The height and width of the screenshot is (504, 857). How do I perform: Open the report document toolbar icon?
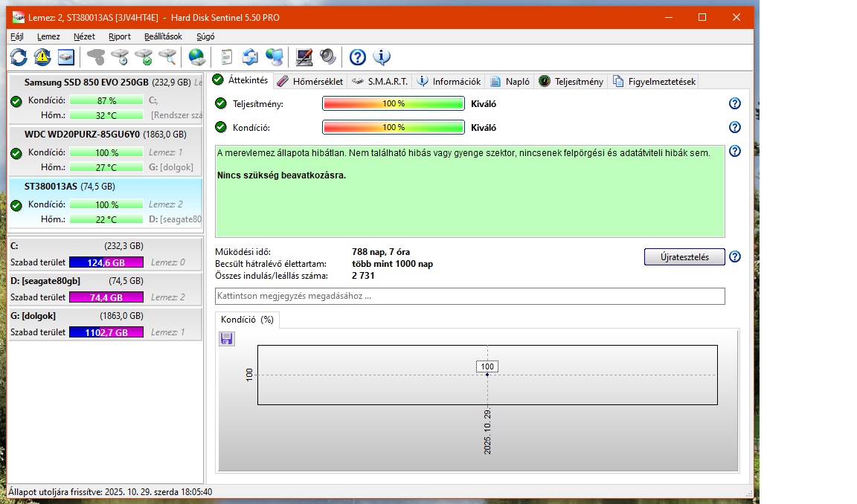[x=227, y=56]
